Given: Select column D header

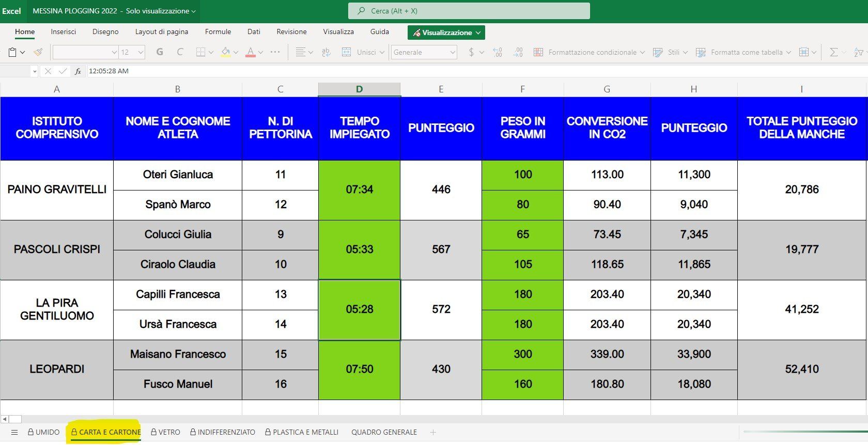Looking at the screenshot, I should [359, 89].
